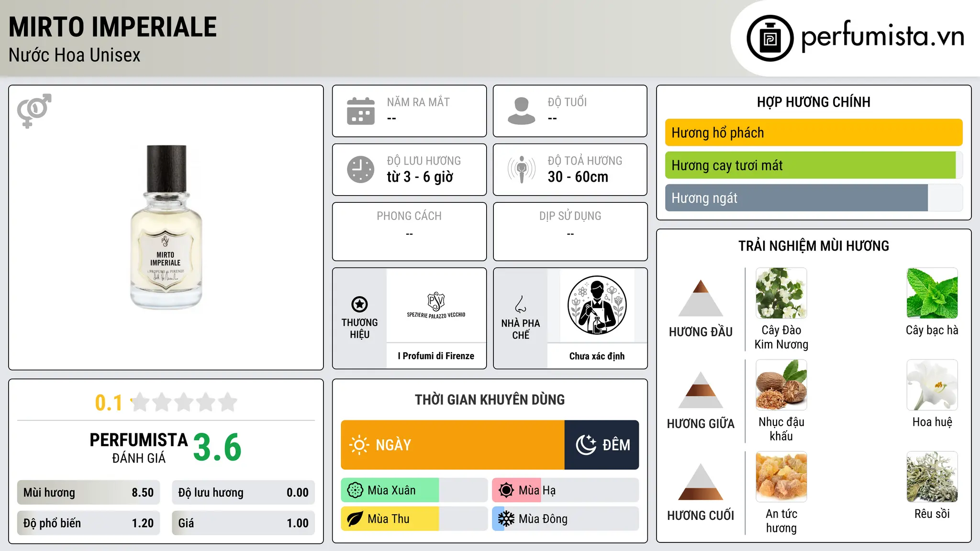Image resolution: width=980 pixels, height=551 pixels.
Task: Click the perfumer illustration icon
Action: (597, 305)
